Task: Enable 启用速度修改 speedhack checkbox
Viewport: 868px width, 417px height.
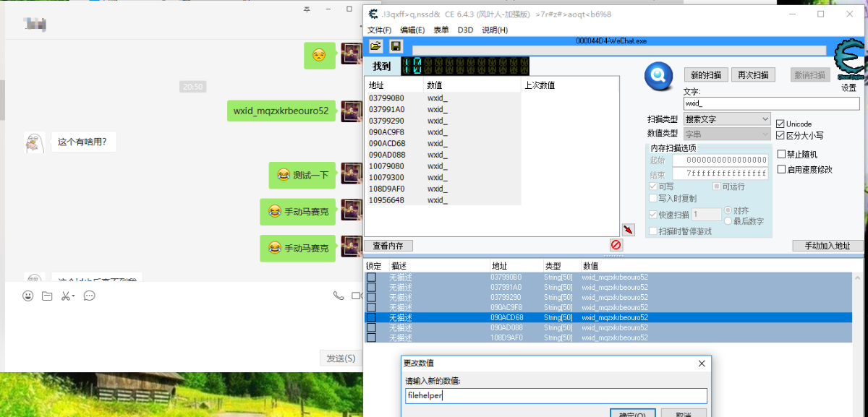Action: (x=781, y=170)
